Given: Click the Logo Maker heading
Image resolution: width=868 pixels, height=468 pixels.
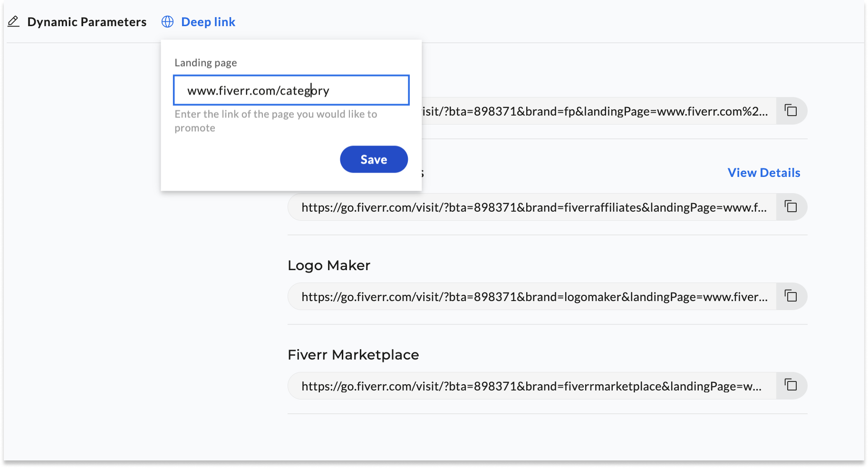Looking at the screenshot, I should coord(329,265).
